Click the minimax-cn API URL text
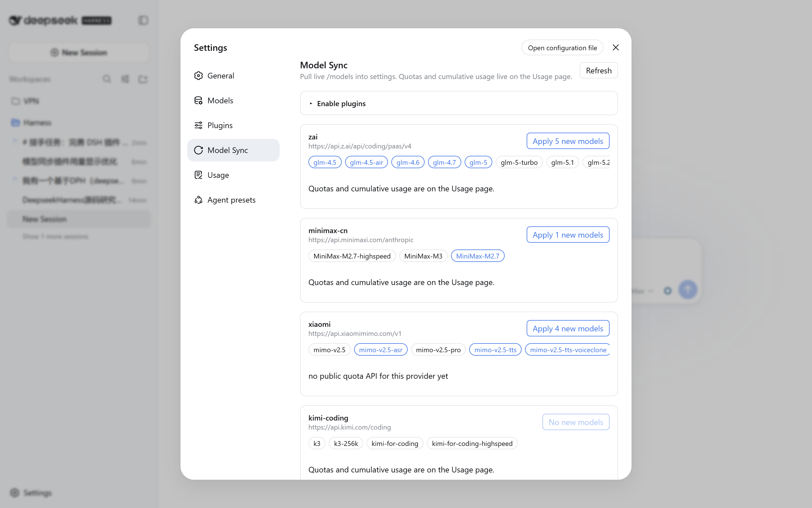812x508 pixels. point(361,240)
